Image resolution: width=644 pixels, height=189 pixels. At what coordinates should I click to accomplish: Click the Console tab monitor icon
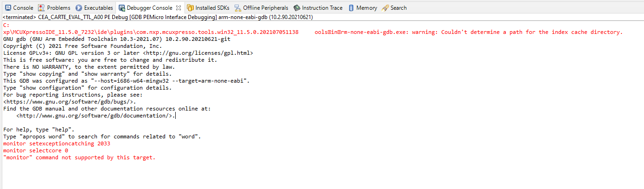coord(7,8)
